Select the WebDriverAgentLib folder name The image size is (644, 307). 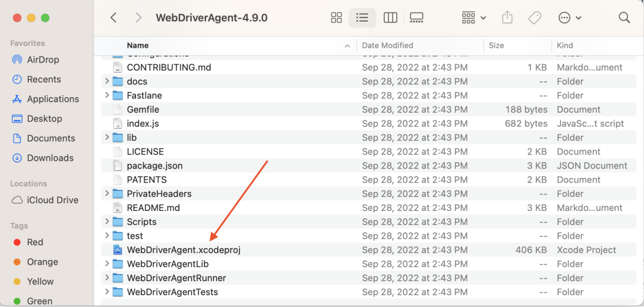click(168, 264)
